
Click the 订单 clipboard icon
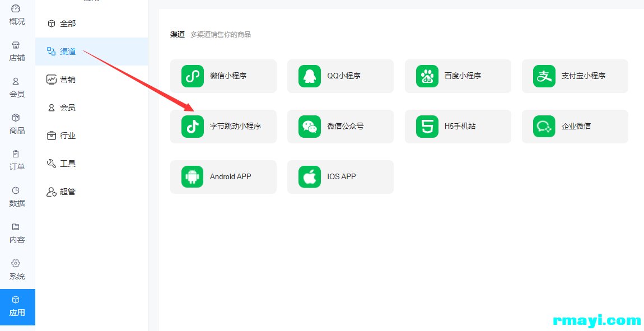point(16,154)
